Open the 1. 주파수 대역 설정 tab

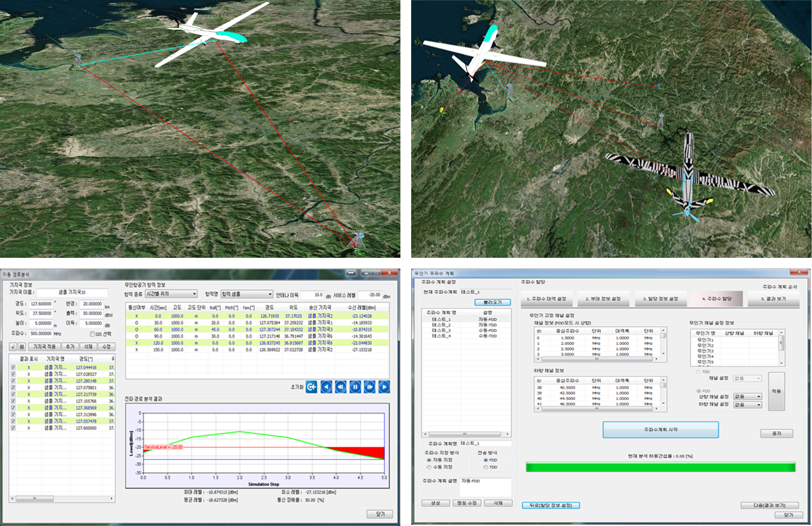tap(546, 299)
